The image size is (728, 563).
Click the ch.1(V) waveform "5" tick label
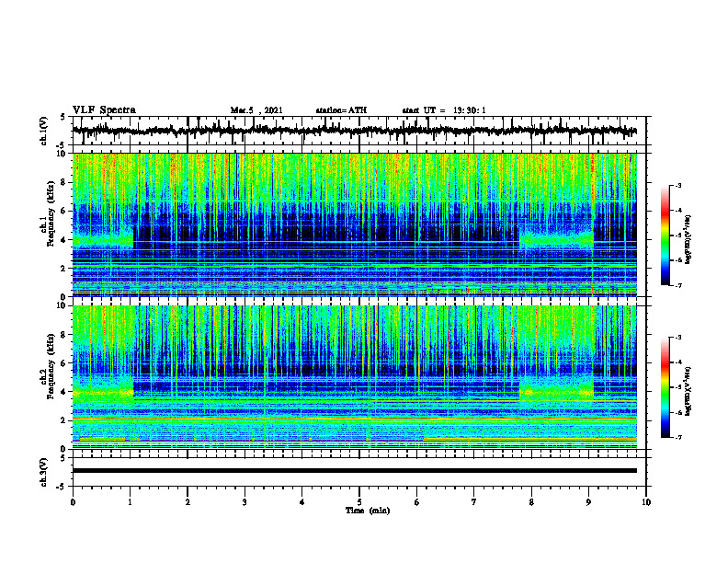pos(63,118)
